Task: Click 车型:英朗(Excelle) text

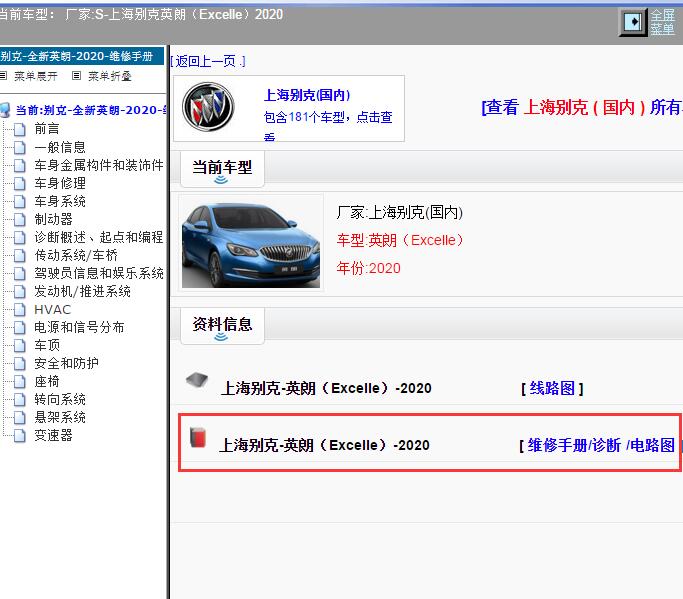Action: click(400, 240)
